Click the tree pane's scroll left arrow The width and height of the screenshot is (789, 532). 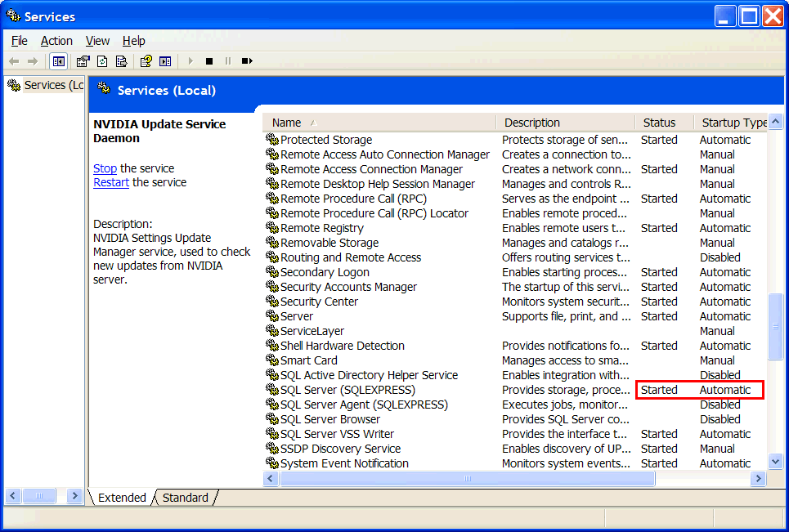click(x=12, y=496)
